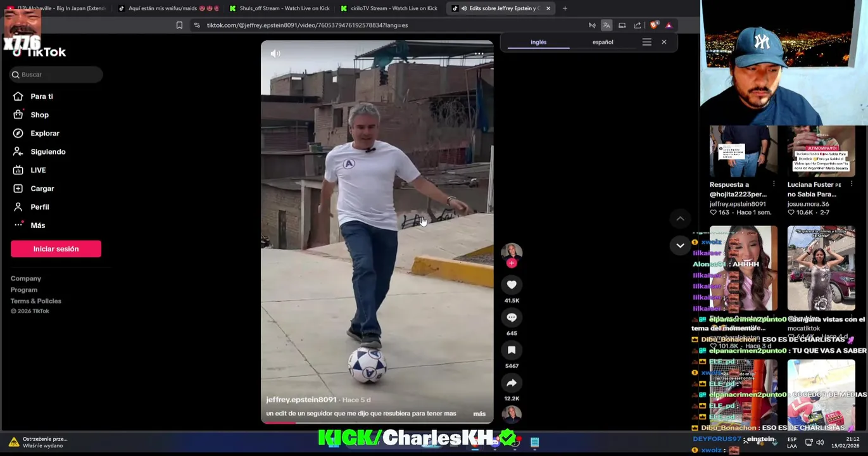Open the three-dots menu on the video
This screenshot has width=868, height=456.
coord(479,54)
